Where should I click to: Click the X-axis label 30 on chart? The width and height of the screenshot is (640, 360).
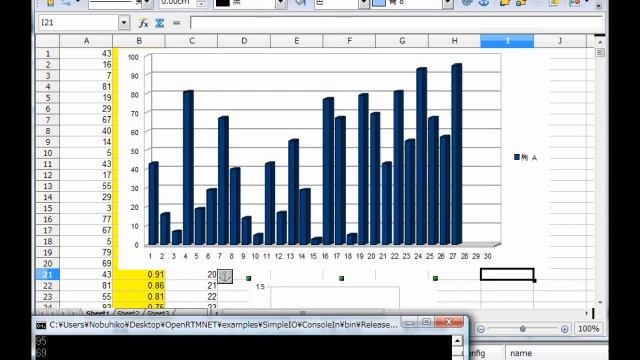pyautogui.click(x=487, y=256)
